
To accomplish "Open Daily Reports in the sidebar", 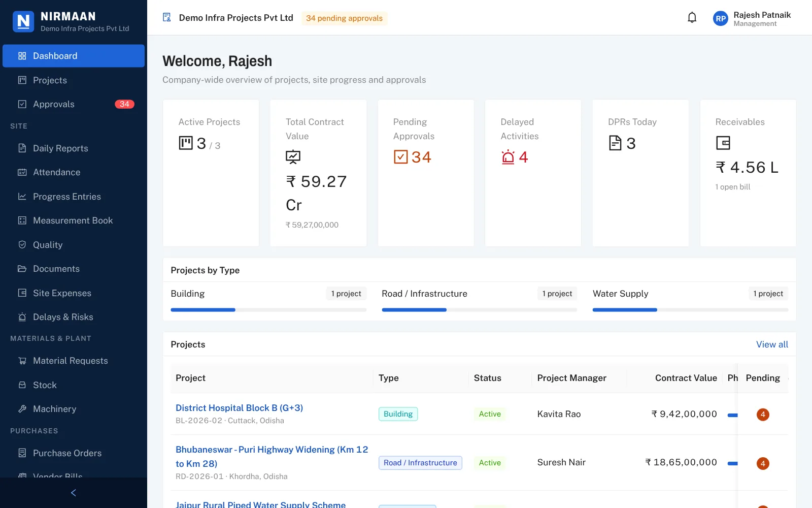I will [x=74, y=148].
